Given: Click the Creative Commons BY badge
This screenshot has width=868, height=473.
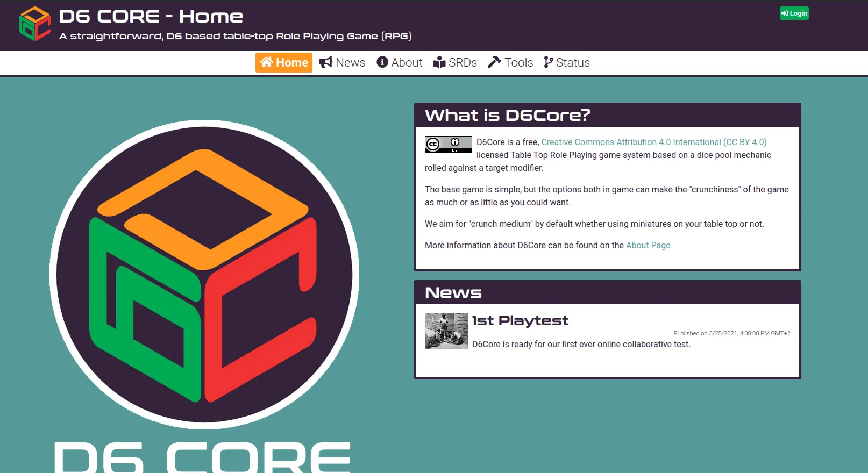Looking at the screenshot, I should pyautogui.click(x=448, y=144).
